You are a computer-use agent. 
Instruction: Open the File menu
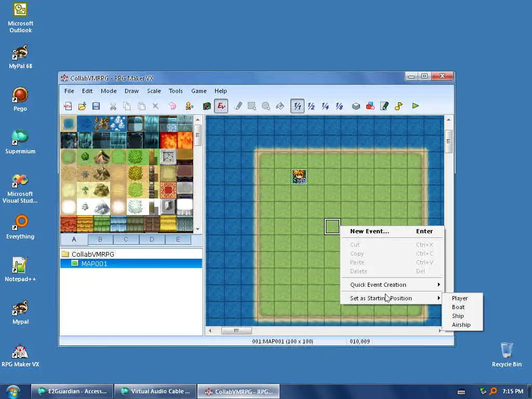pyautogui.click(x=69, y=91)
